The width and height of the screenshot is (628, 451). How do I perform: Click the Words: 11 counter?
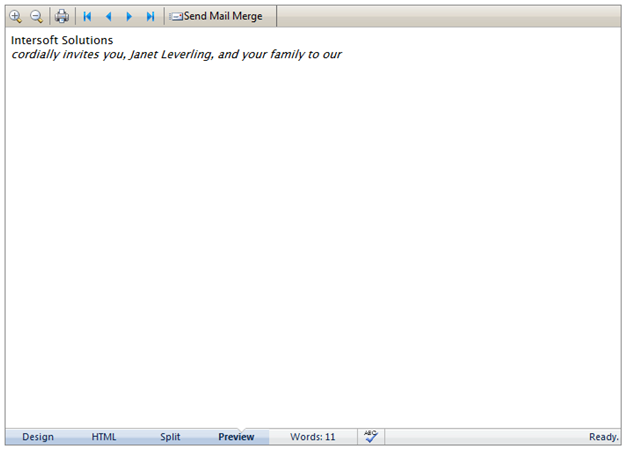(x=313, y=437)
